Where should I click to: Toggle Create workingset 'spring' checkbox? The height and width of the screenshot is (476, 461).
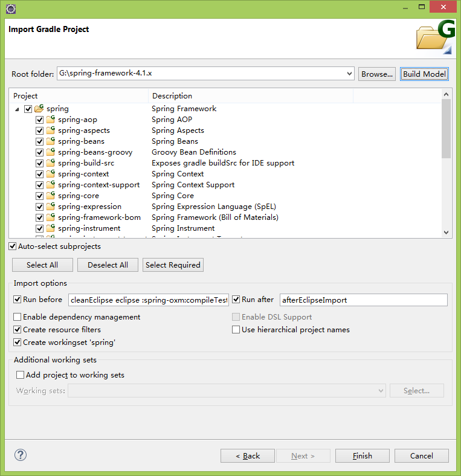pyautogui.click(x=18, y=343)
